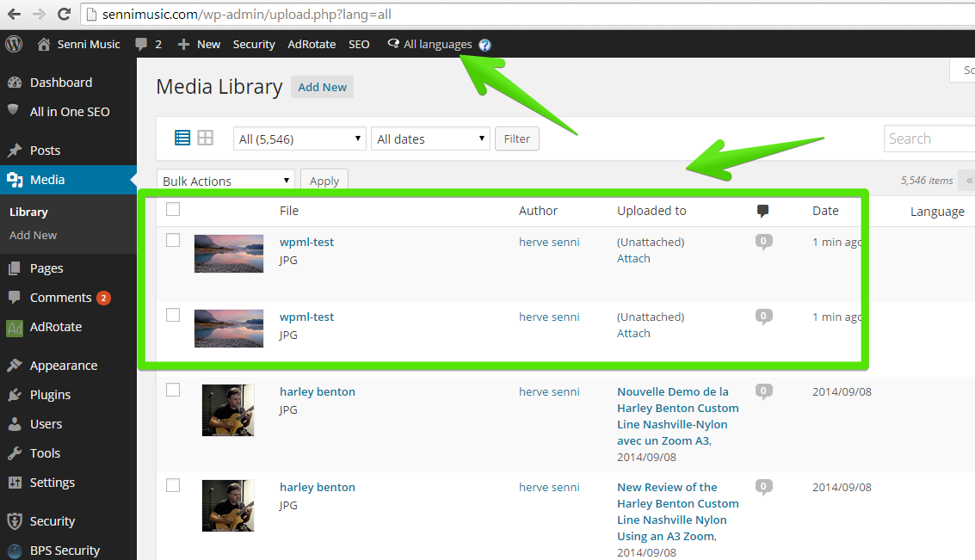Open the second harley benton thumbnail
This screenshot has width=975, height=560.
(x=228, y=506)
